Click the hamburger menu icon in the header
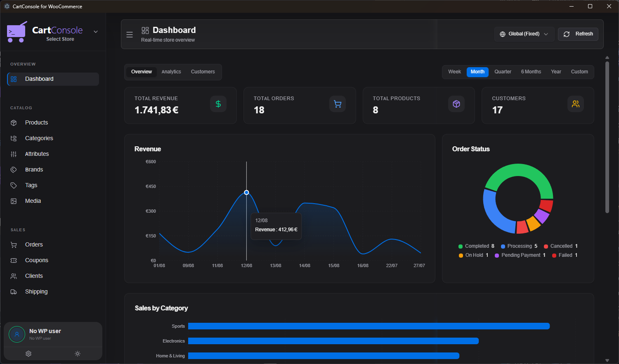Image resolution: width=619 pixels, height=364 pixels. 130,35
